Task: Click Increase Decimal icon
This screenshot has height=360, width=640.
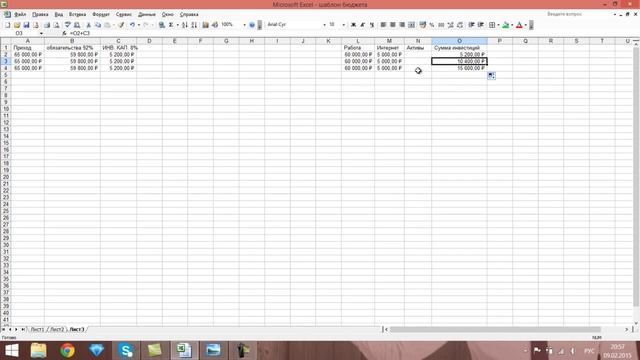Action: point(451,25)
